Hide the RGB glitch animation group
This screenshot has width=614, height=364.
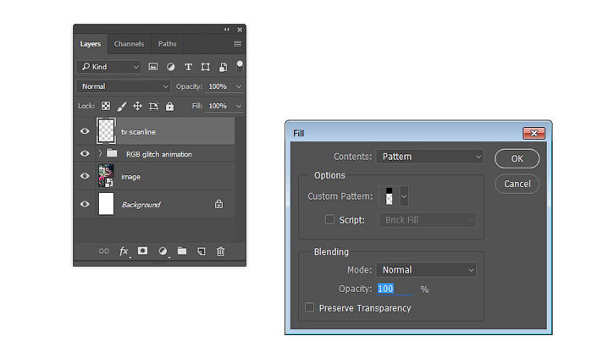(x=85, y=153)
